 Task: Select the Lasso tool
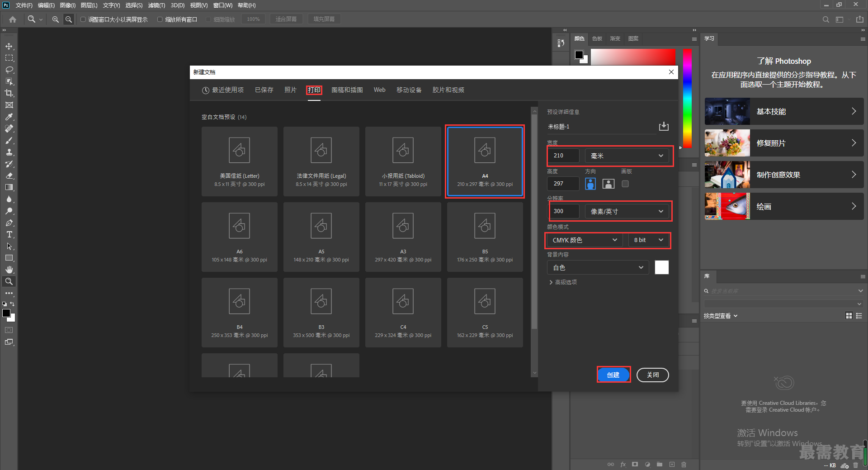(9, 70)
